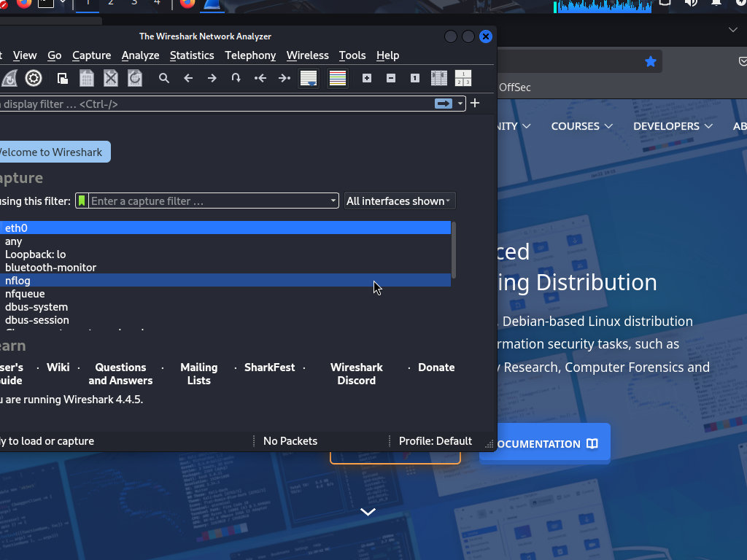Image resolution: width=747 pixels, height=560 pixels.
Task: Open the Go menu
Action: pos(54,55)
